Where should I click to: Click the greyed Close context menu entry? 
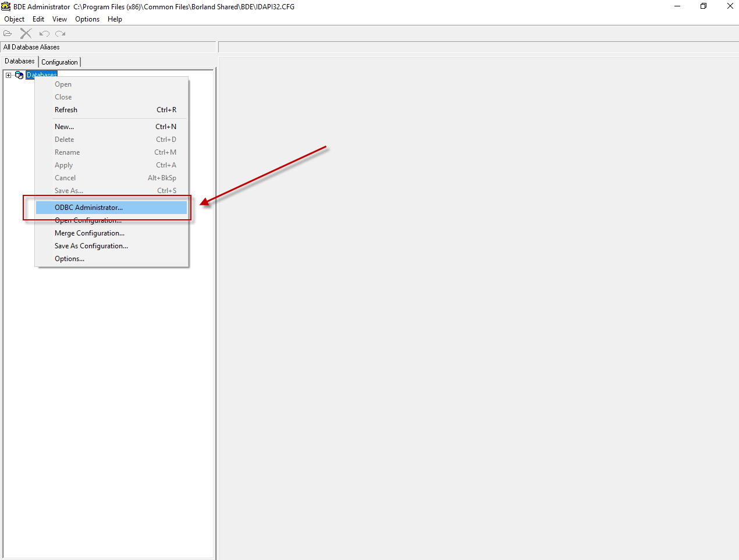pyautogui.click(x=111, y=97)
